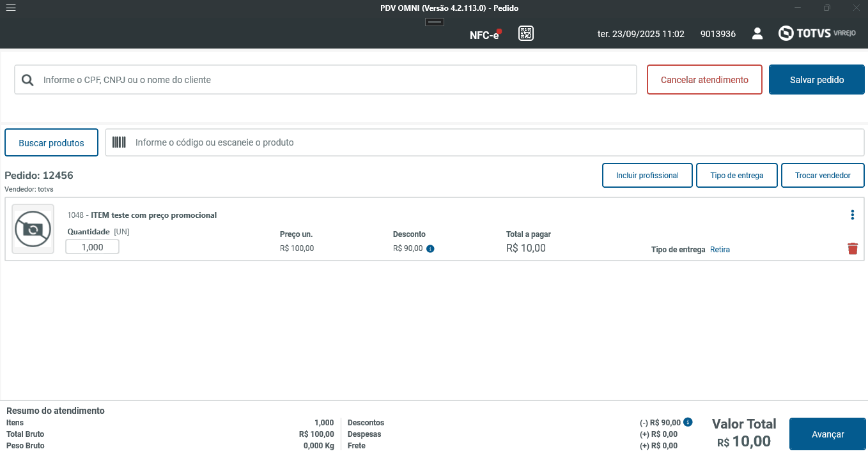Open the QR code icon
The image size is (868, 456).
click(526, 34)
